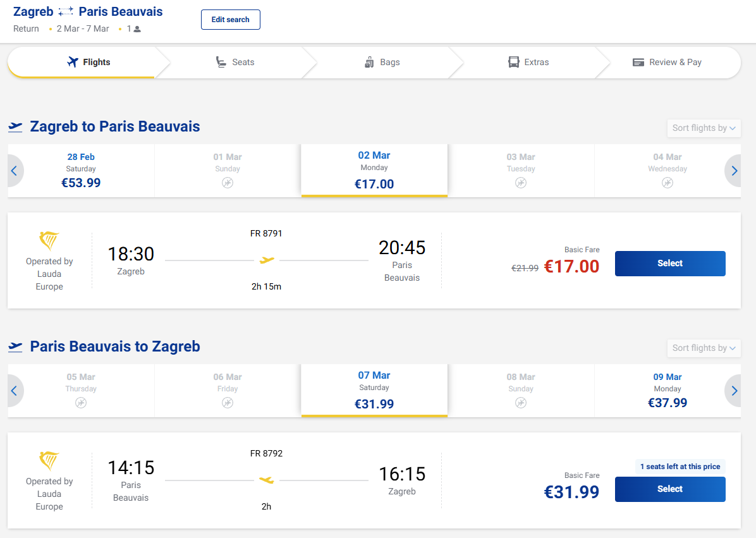This screenshot has height=538, width=756.
Task: Open Sort flights by for Zagreb departure
Action: tap(704, 128)
